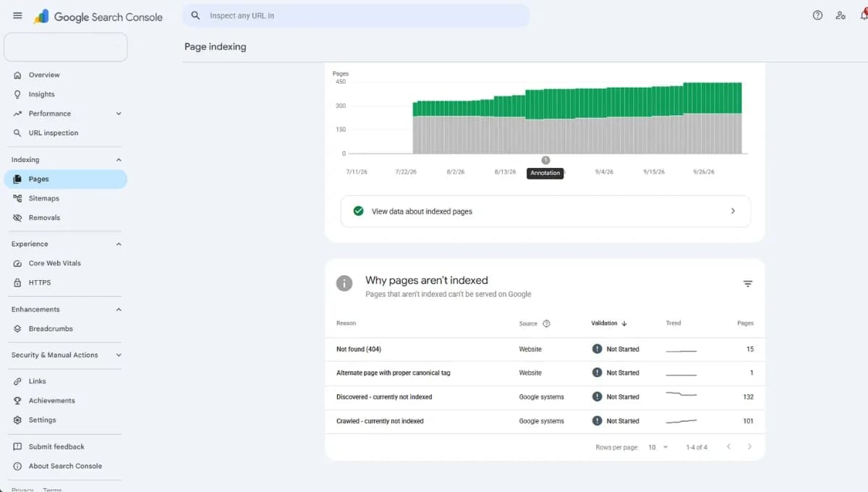Open the table filter icon
The width and height of the screenshot is (868, 492).
point(748,284)
